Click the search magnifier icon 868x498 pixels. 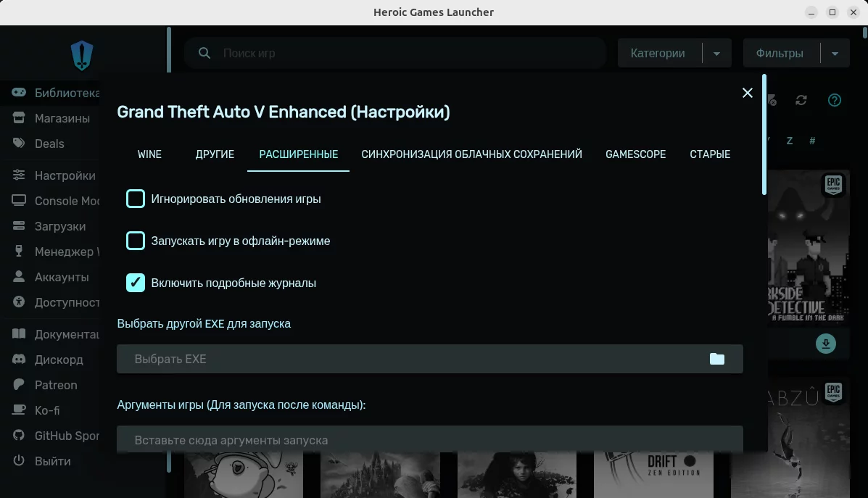pos(204,53)
